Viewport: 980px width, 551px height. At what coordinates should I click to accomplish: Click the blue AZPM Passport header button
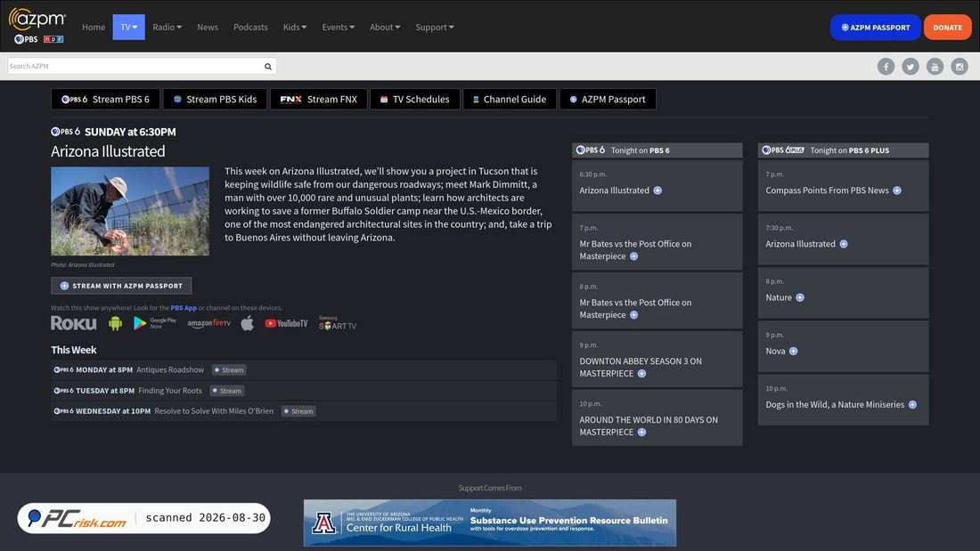pyautogui.click(x=876, y=28)
